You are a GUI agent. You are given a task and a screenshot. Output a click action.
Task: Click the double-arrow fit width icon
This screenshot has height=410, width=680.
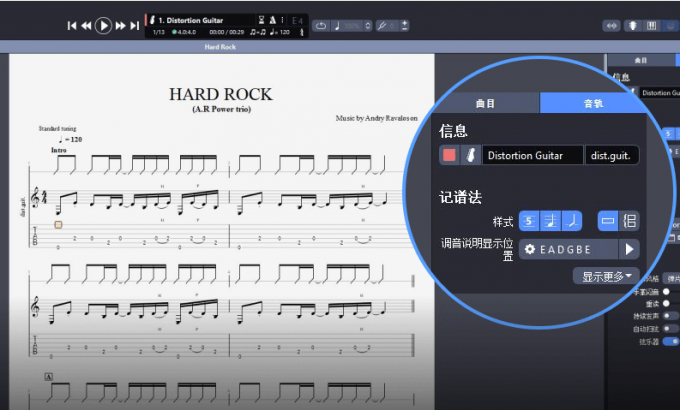[x=611, y=26]
